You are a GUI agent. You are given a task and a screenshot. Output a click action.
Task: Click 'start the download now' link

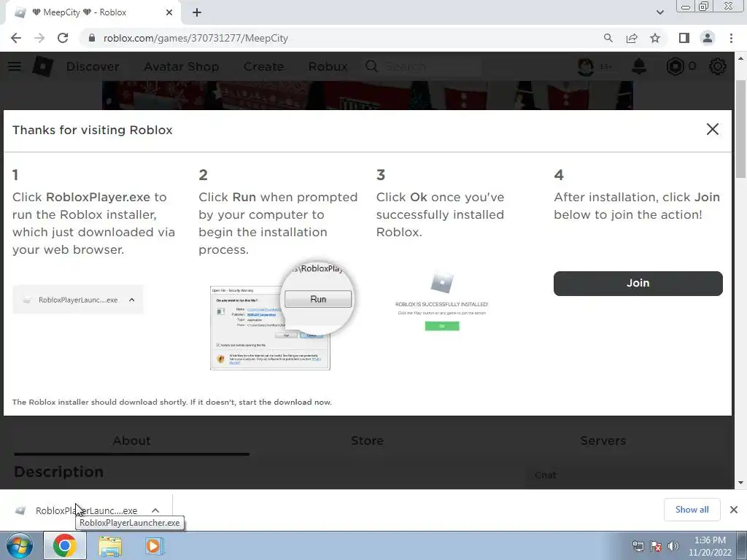tap(285, 402)
